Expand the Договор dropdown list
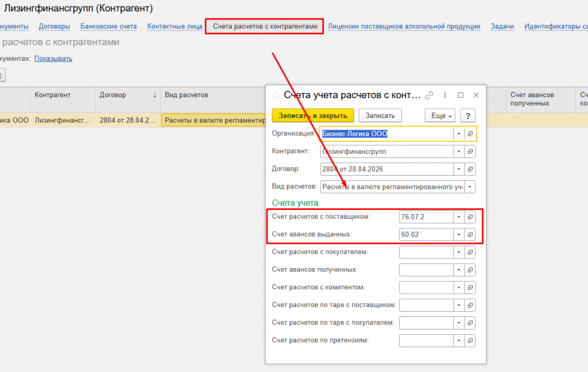The image size is (588, 372). (x=459, y=169)
